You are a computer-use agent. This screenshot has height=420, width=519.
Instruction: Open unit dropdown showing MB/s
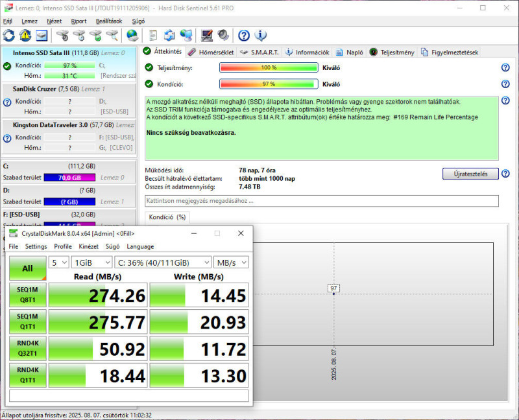pyautogui.click(x=231, y=262)
